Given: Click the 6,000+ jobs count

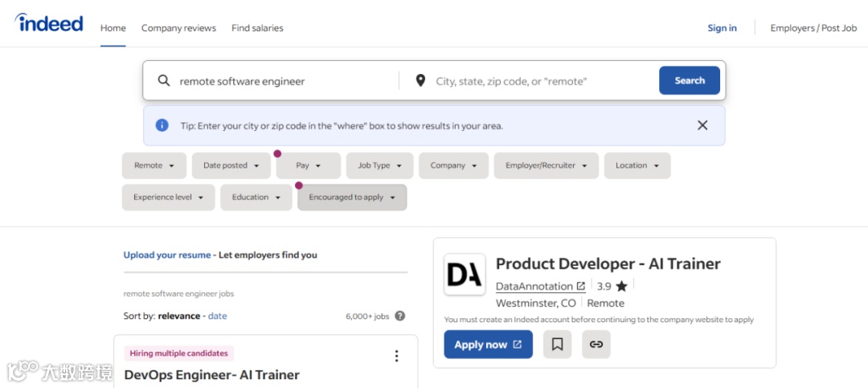Looking at the screenshot, I should pos(367,317).
